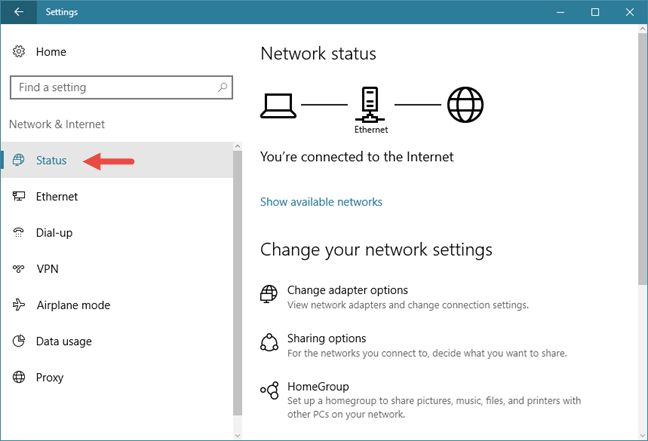Click the HomeGroup icon
Screen dimensions: 648x441
(x=268, y=390)
